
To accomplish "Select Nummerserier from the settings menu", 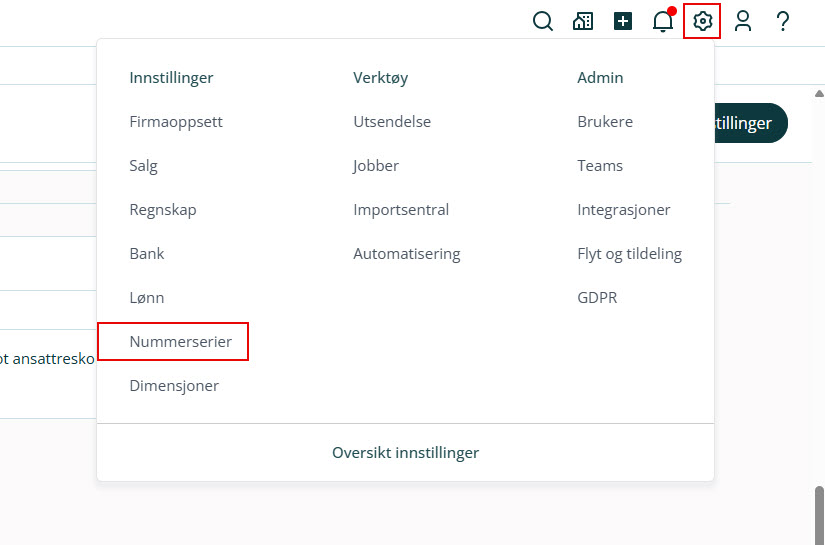I will pyautogui.click(x=181, y=342).
